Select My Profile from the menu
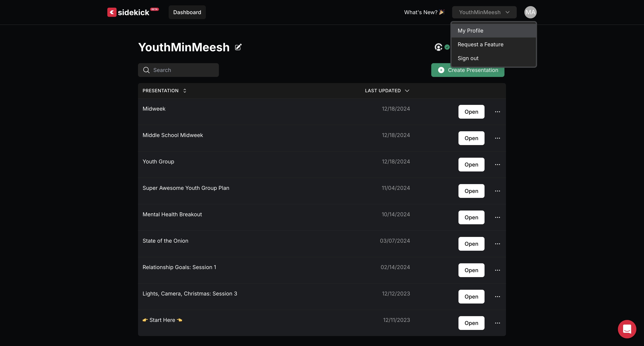This screenshot has width=644, height=346. pyautogui.click(x=470, y=31)
